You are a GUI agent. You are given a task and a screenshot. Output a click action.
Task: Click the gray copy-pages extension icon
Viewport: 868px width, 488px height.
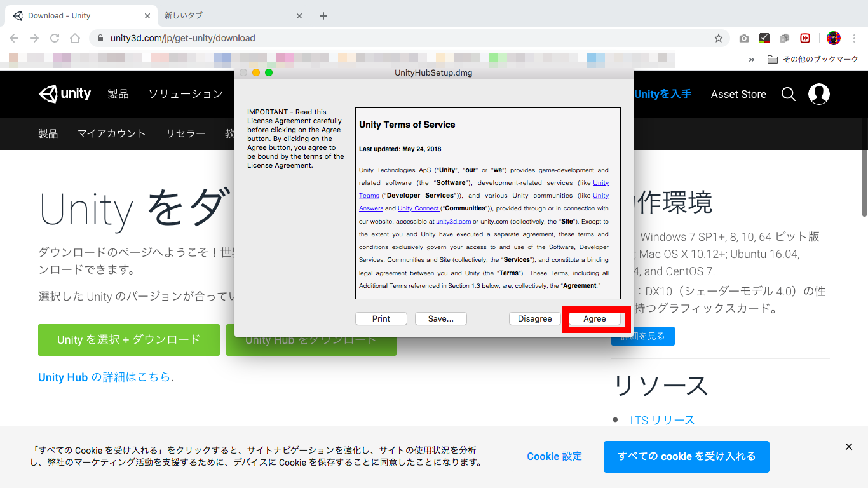[785, 38]
